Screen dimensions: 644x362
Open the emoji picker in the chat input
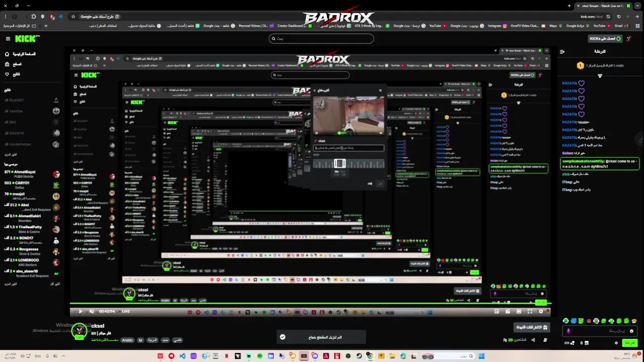coord(631,331)
